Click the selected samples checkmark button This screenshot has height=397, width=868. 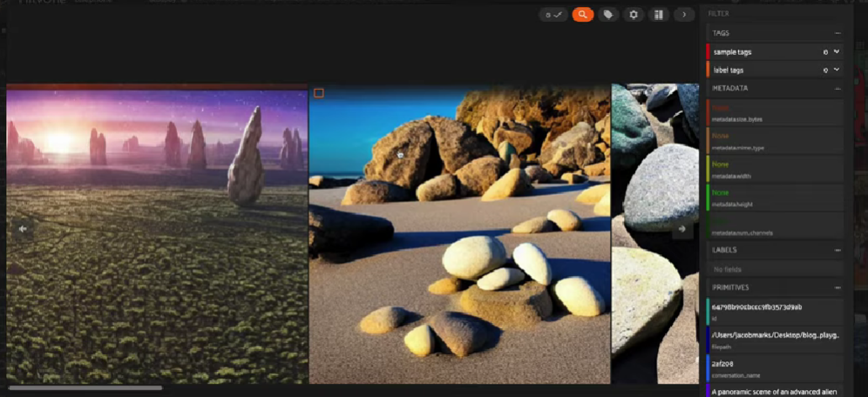pos(553,15)
